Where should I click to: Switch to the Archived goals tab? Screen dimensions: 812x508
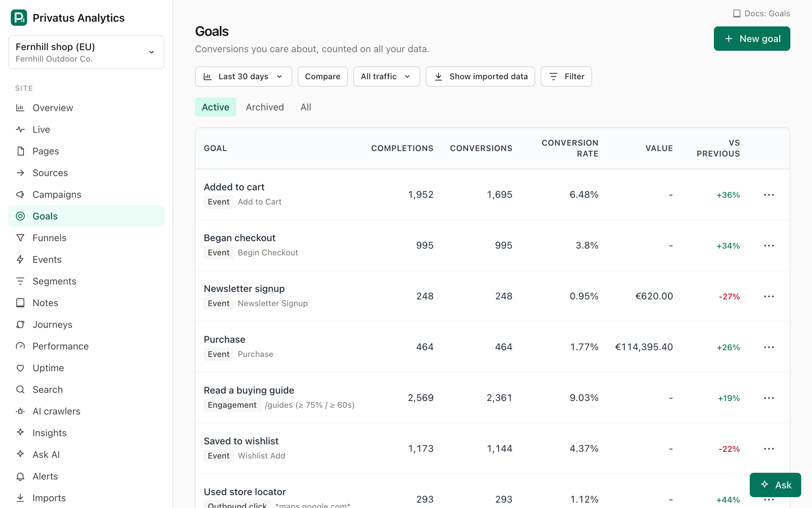(x=265, y=107)
